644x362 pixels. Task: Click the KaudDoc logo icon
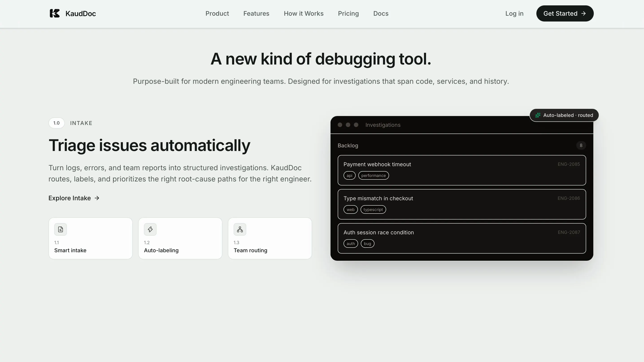pyautogui.click(x=54, y=13)
